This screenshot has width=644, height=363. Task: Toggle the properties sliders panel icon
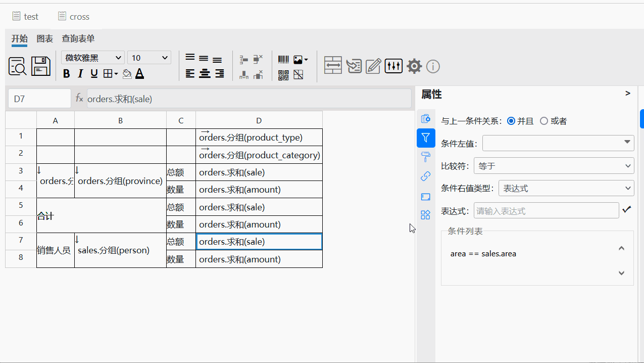click(393, 66)
